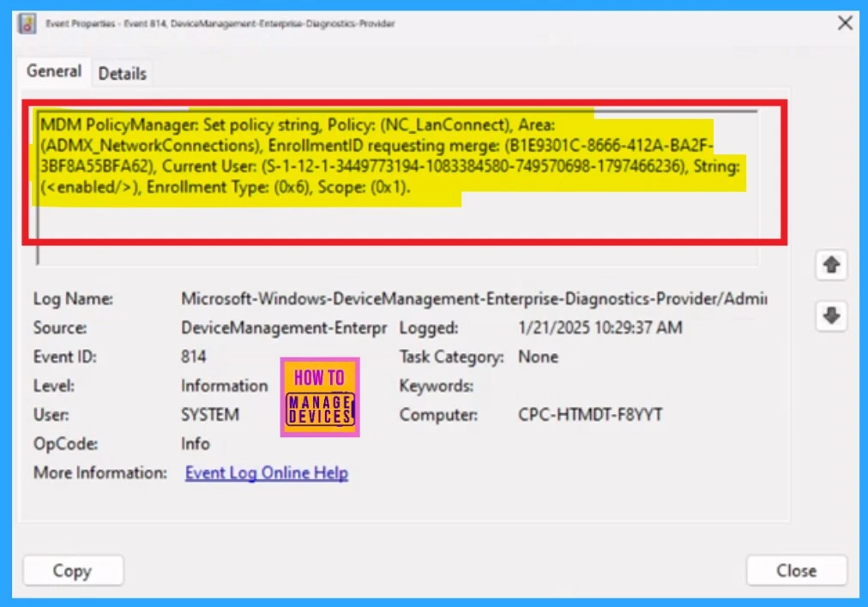Select the Task Category value None
Screen dimensions: 868x607
pos(538,357)
